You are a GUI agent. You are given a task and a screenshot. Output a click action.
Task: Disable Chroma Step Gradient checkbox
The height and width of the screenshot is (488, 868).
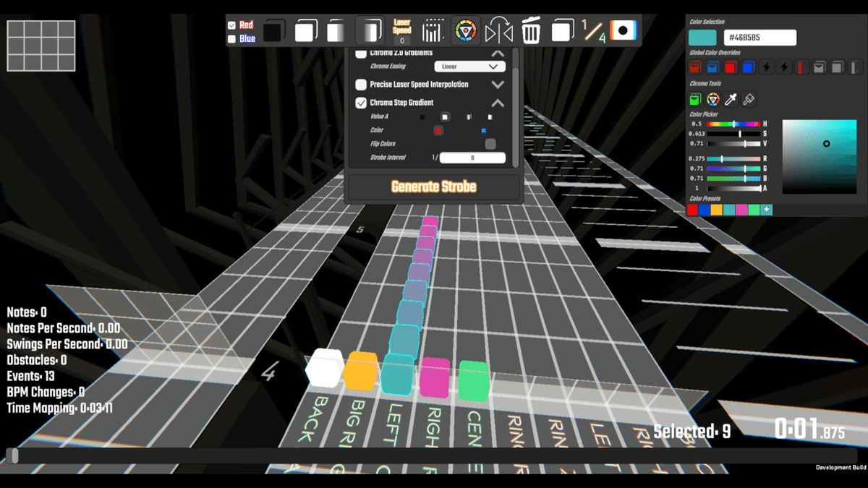point(361,103)
